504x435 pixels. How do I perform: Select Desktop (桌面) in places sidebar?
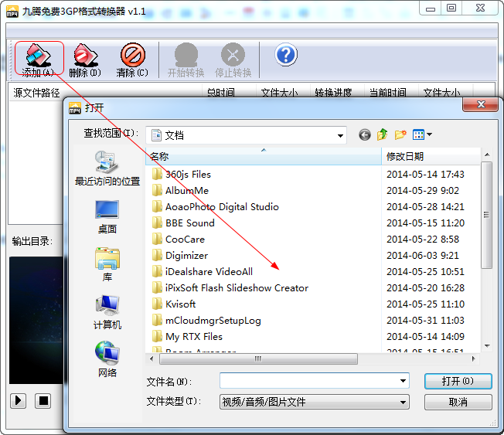(x=107, y=217)
